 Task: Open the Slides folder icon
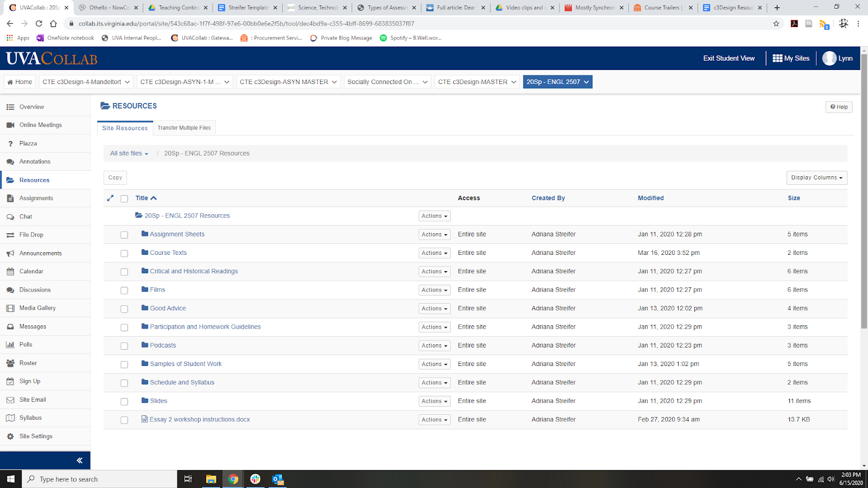click(x=145, y=401)
